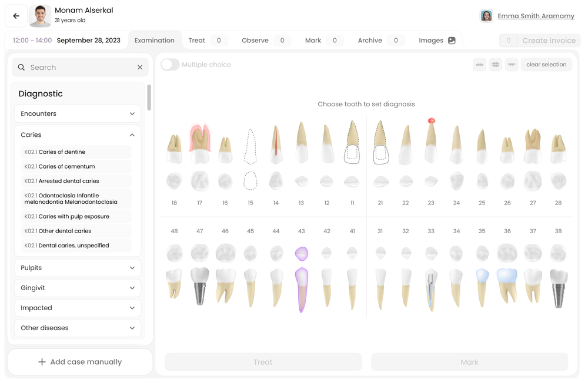The image size is (588, 383).
Task: Clear the search field with X
Action: tap(140, 67)
